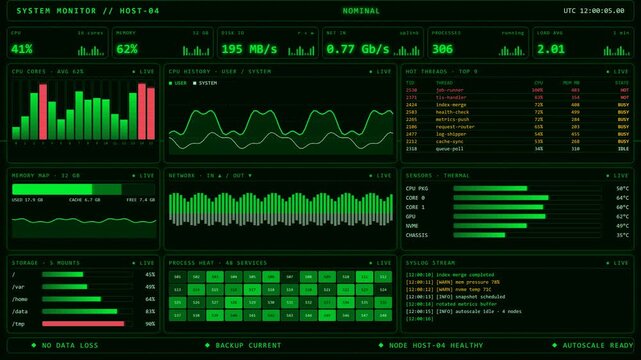This screenshot has width=641, height=360.
Task: Click the LIVE indicator in Storage panel
Action: click(x=143, y=263)
